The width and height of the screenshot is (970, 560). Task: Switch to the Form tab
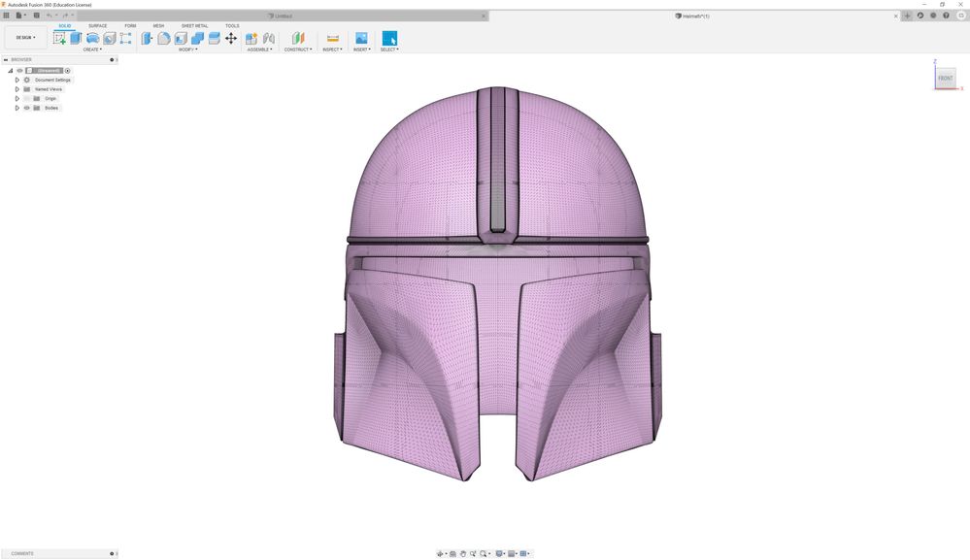pos(130,26)
